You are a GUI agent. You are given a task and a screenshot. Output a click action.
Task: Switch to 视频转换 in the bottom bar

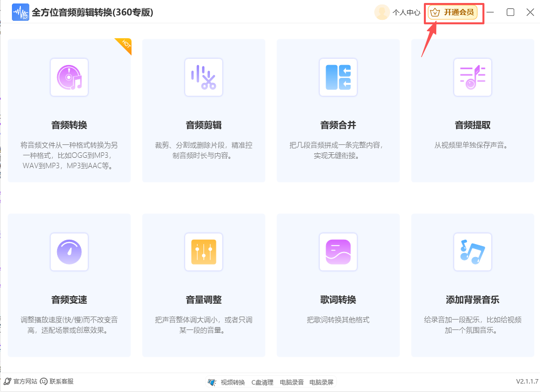click(x=232, y=382)
